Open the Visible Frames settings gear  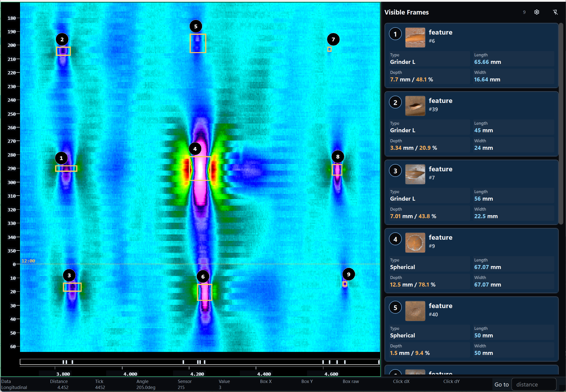coord(536,12)
